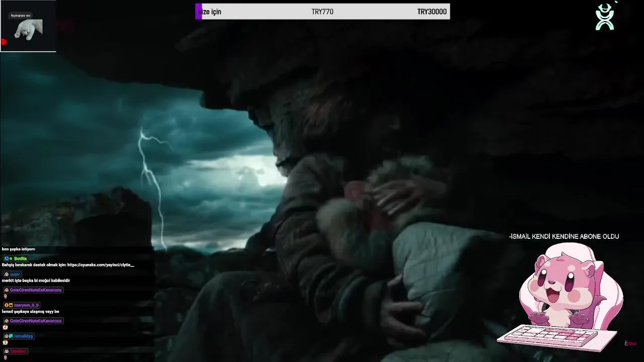644x362 pixels.
Task: Click the TRY770 current amount
Action: 323,12
